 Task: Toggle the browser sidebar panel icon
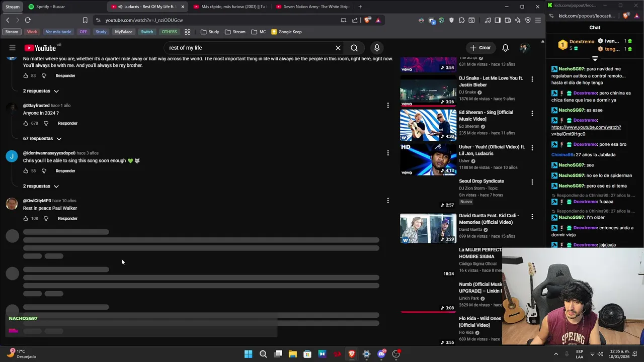498,20
